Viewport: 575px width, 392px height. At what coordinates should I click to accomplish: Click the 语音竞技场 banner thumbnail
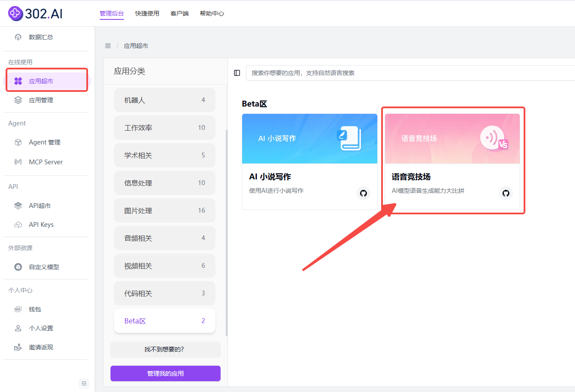[452, 139]
